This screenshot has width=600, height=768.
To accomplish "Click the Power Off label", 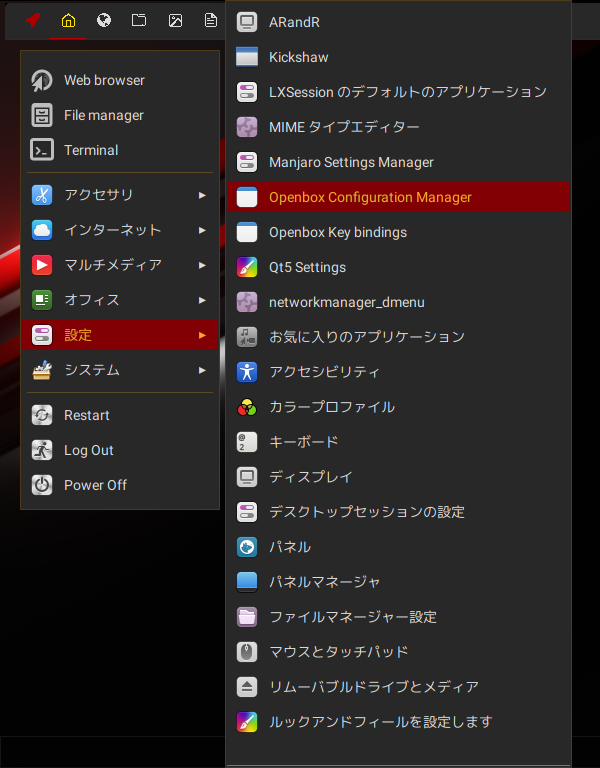I will point(96,485).
